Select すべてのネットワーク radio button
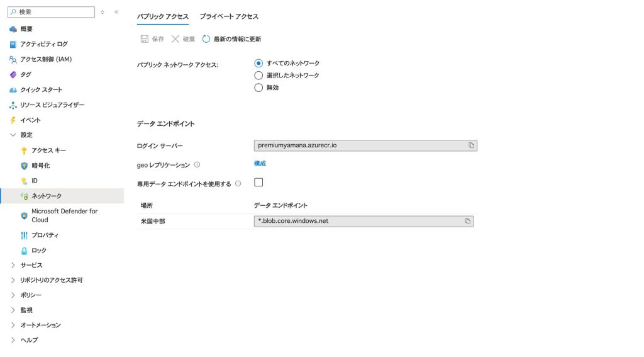The height and width of the screenshot is (357, 644). pyautogui.click(x=258, y=63)
